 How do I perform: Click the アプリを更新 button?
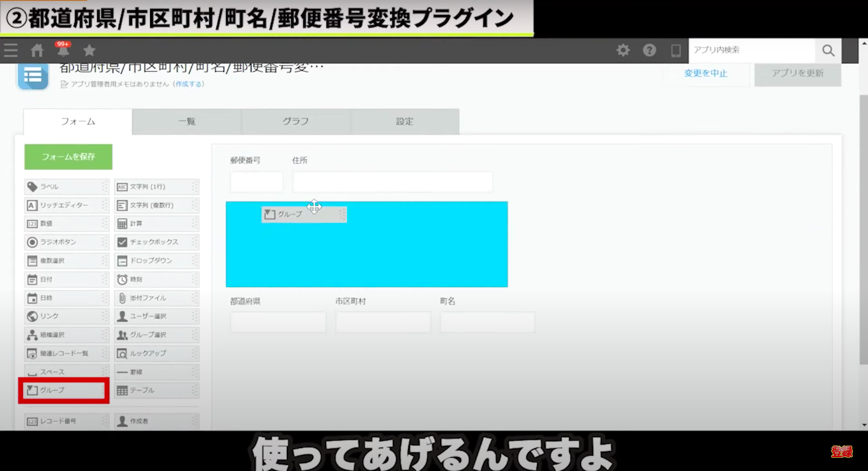tap(797, 74)
